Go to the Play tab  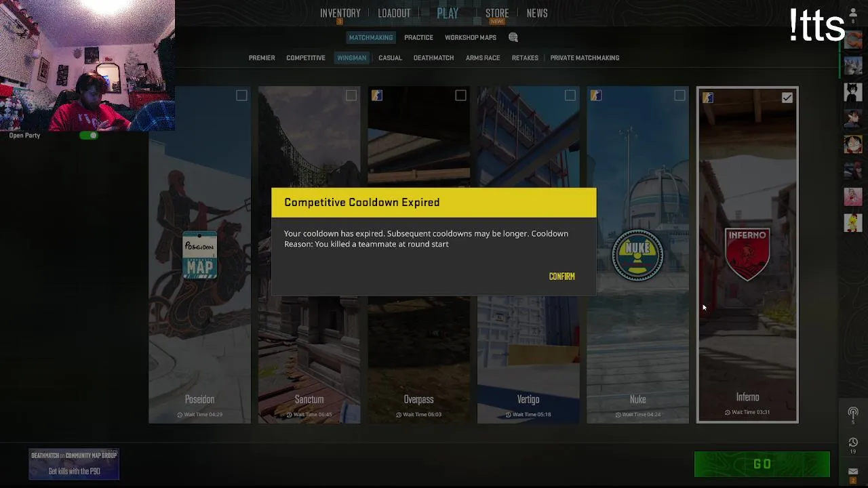click(x=448, y=13)
